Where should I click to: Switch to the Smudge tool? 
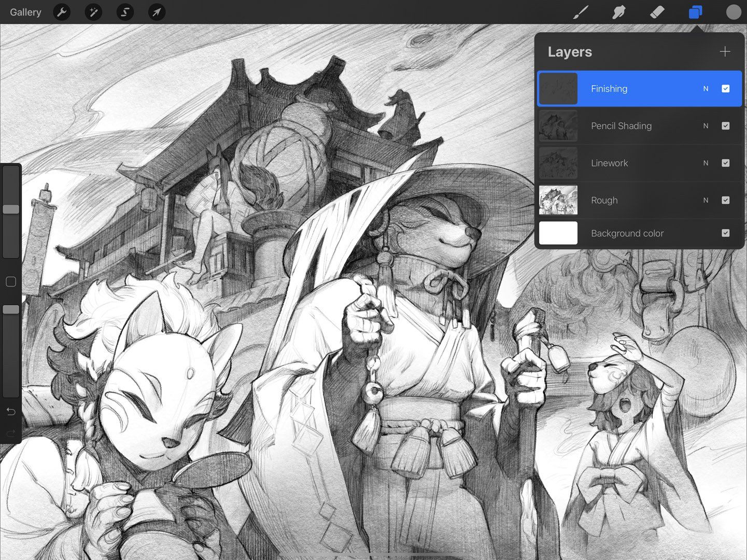[619, 12]
